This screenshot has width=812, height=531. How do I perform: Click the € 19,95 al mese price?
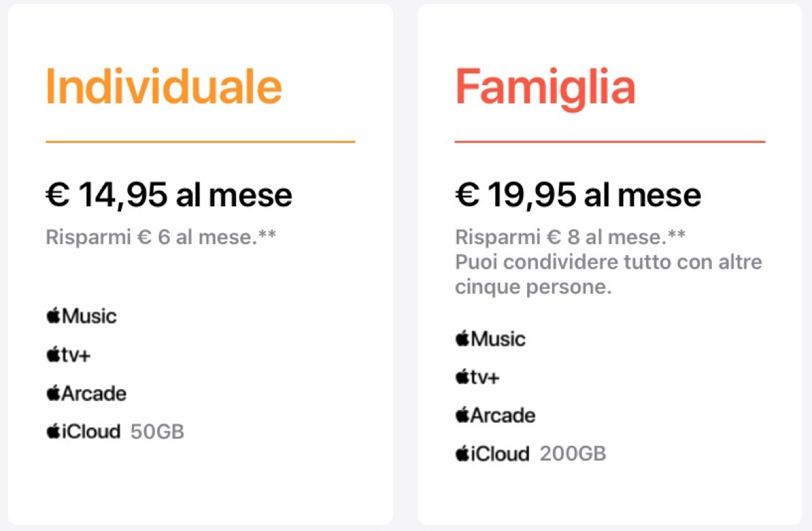(578, 195)
